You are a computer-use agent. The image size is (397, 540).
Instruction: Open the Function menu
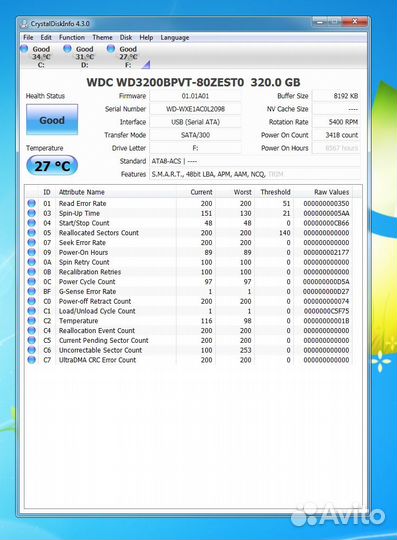(72, 38)
